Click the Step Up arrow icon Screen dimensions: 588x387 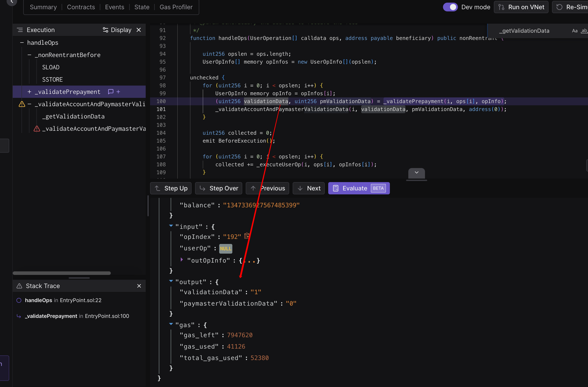tap(157, 188)
